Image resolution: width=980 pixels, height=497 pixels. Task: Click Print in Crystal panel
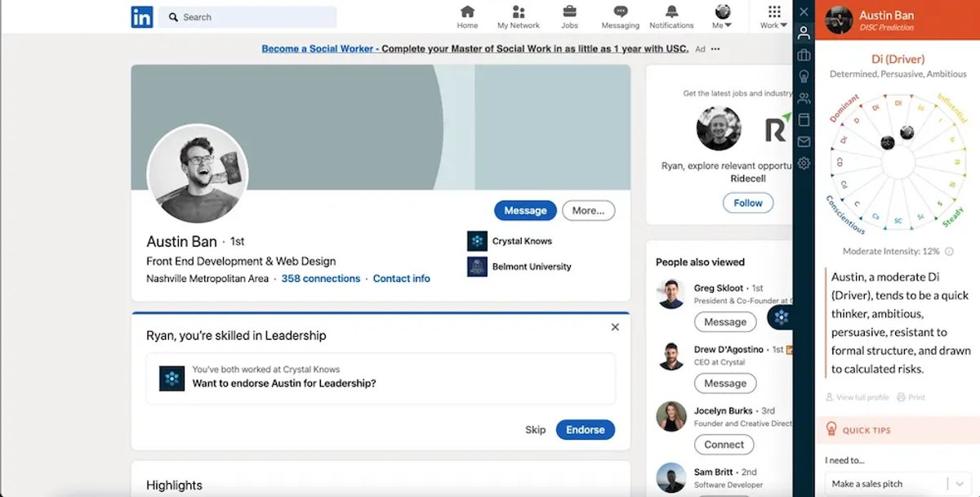pos(911,397)
